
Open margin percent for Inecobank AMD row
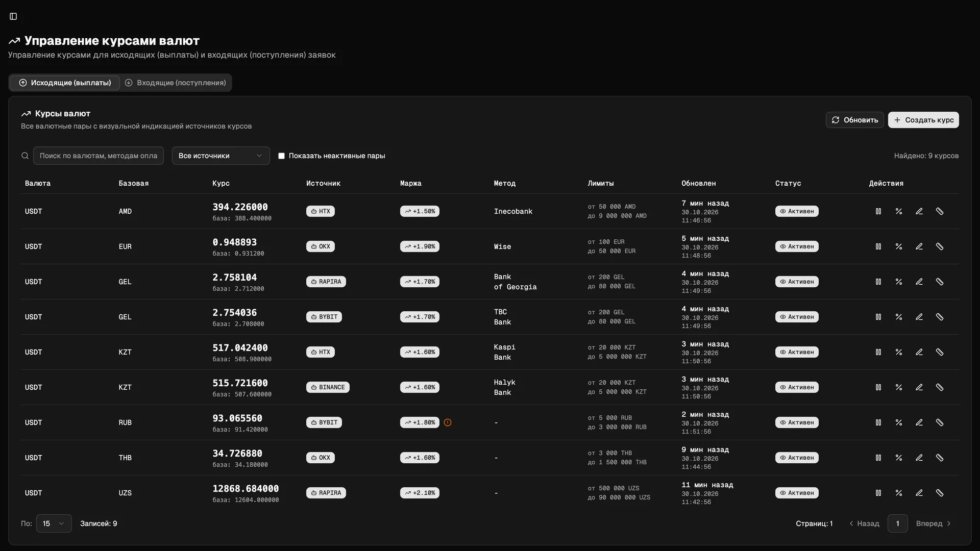[x=899, y=211]
